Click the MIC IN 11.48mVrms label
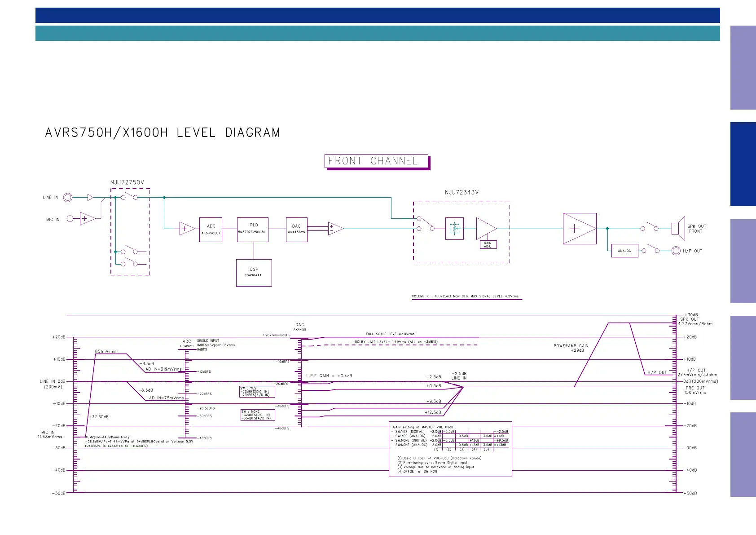Viewport: 756px width, 535px height. (x=50, y=434)
